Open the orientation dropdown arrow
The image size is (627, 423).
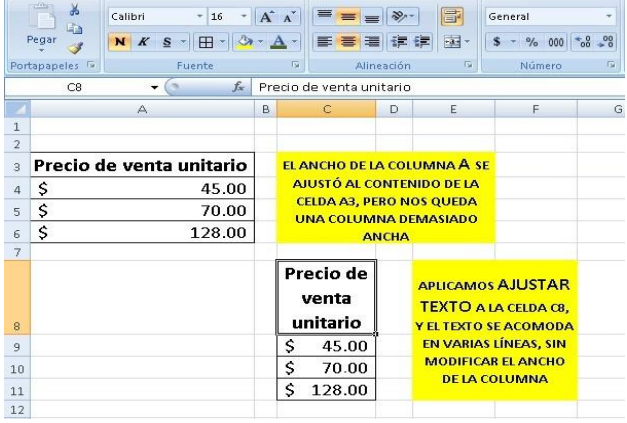click(x=412, y=16)
